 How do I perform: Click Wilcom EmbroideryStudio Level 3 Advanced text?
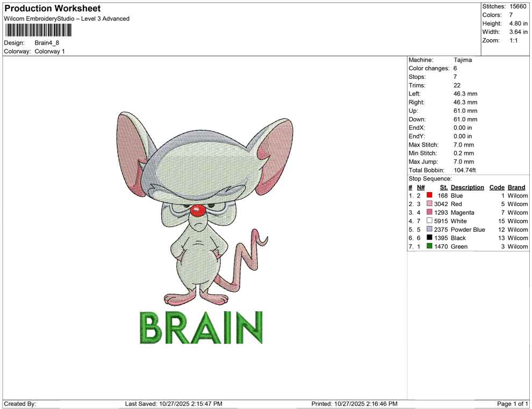click(67, 19)
